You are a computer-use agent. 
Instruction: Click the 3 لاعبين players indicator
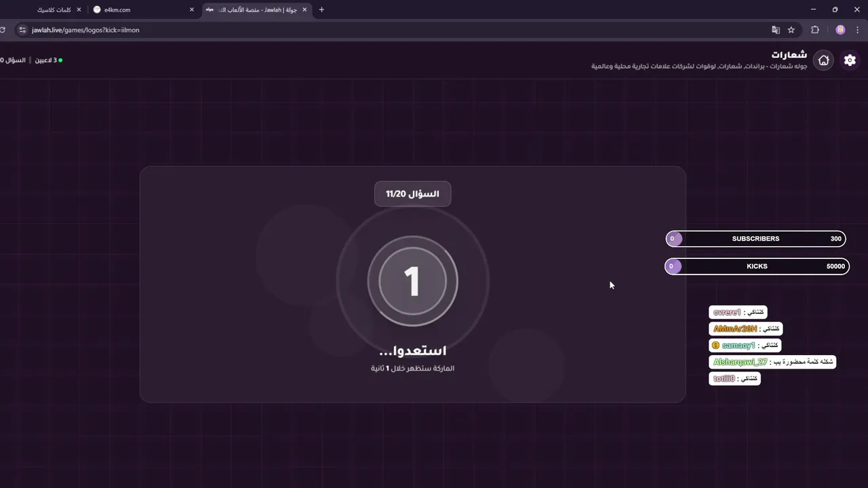click(x=47, y=60)
